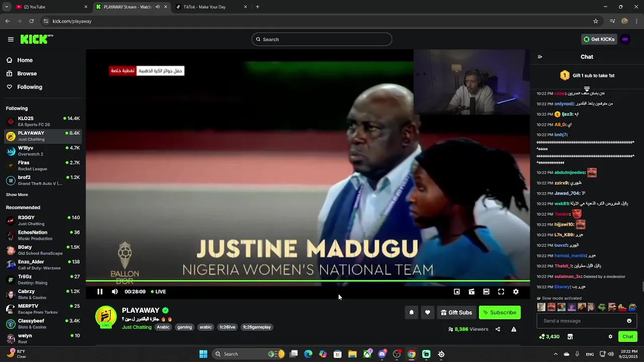
Task: Click Get KICKs button
Action: click(x=599, y=39)
